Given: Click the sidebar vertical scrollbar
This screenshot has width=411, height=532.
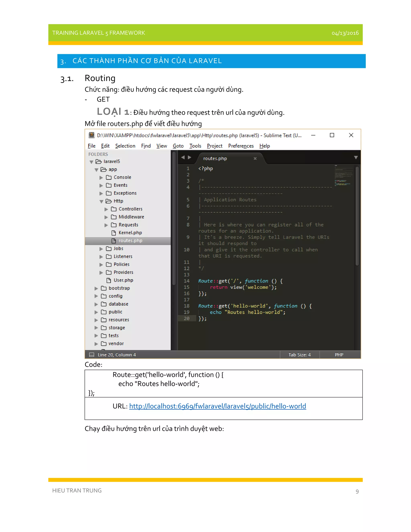Looking at the screenshot, I should [174, 218].
